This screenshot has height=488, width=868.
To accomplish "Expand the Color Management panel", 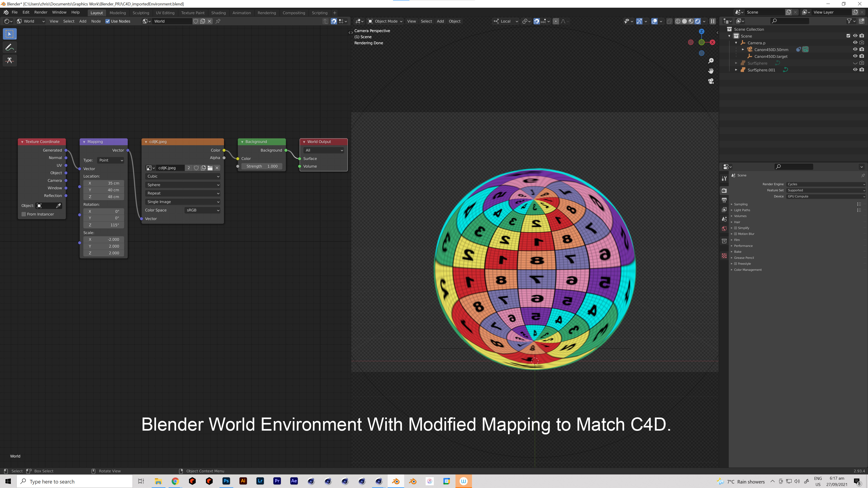I will 748,270.
